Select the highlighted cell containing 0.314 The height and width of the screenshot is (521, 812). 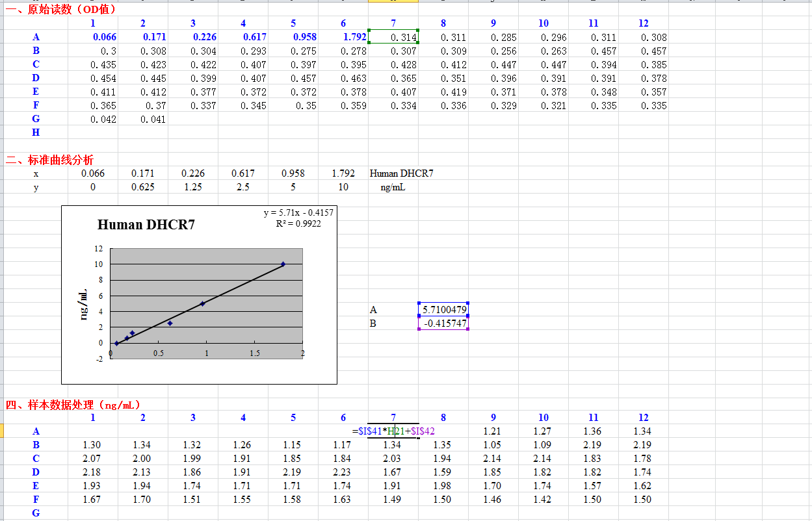tap(393, 37)
